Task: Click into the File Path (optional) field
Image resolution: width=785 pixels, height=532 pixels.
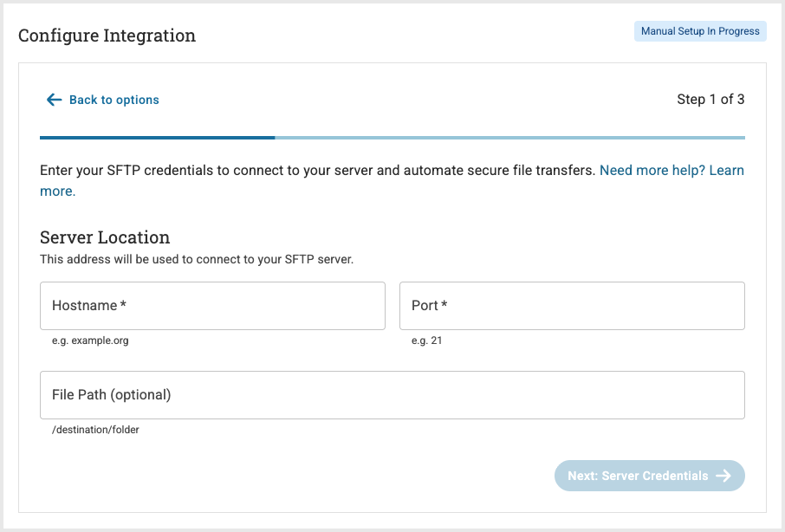Action: click(392, 395)
